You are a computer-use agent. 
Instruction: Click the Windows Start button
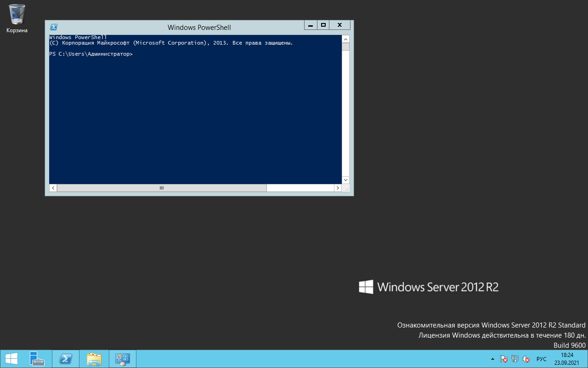click(11, 359)
